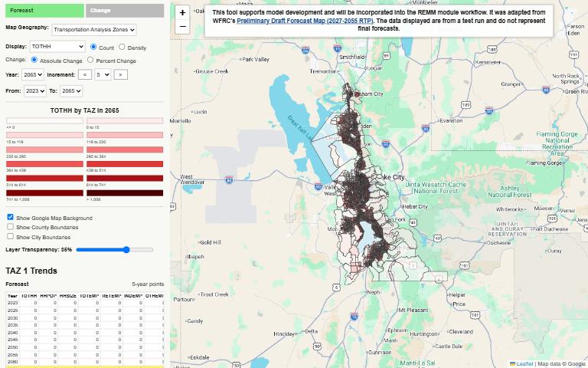
Task: Select the Density radio option
Action: pos(122,47)
